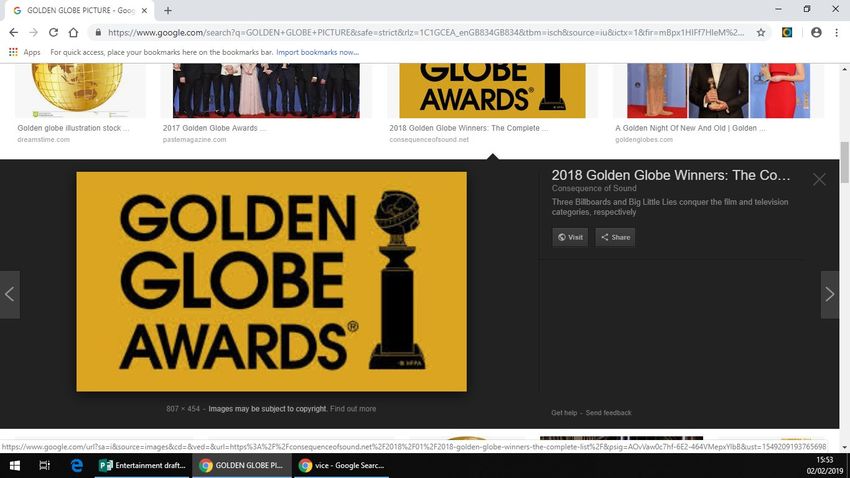
Task: Switch to GOLDEN GLOBE PI... taskbar Chrome window
Action: pos(241,466)
